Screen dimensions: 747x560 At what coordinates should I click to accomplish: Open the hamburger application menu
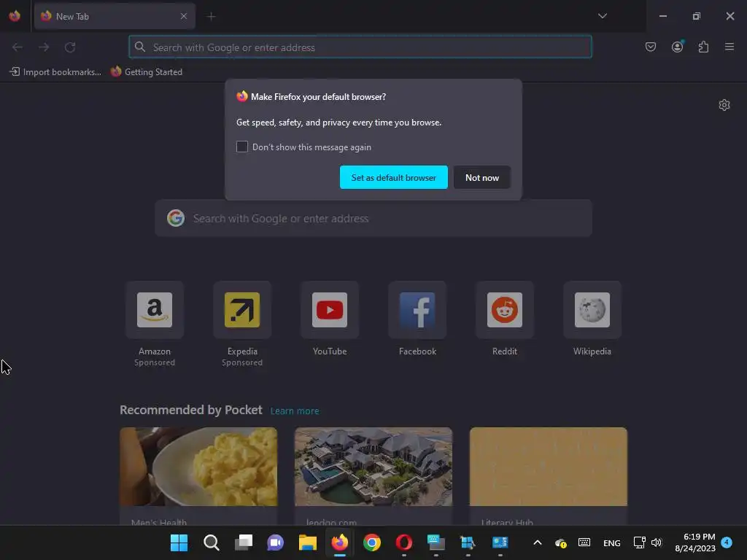point(729,47)
